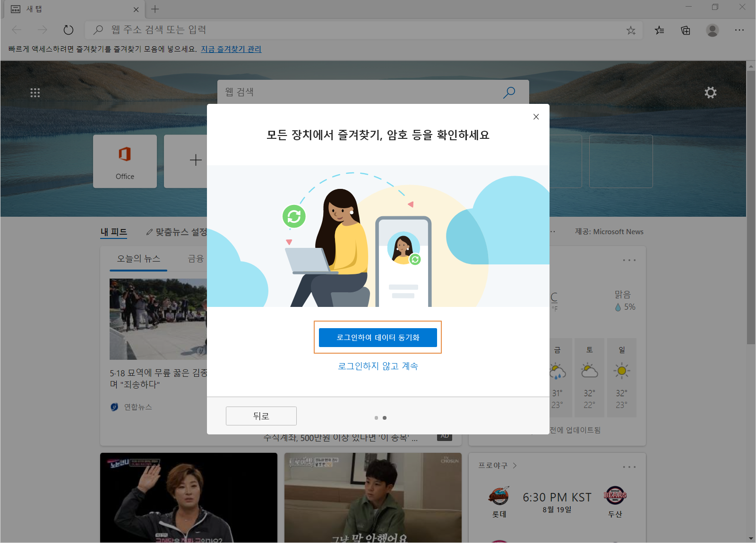Click the 연합뉴스 source label
Screen dimensions: 756x543
[x=138, y=407]
